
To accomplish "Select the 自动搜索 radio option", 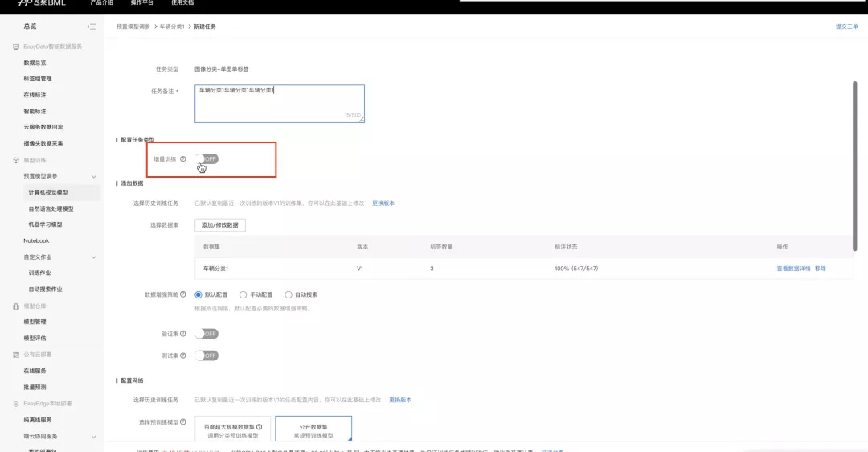I will 289,294.
